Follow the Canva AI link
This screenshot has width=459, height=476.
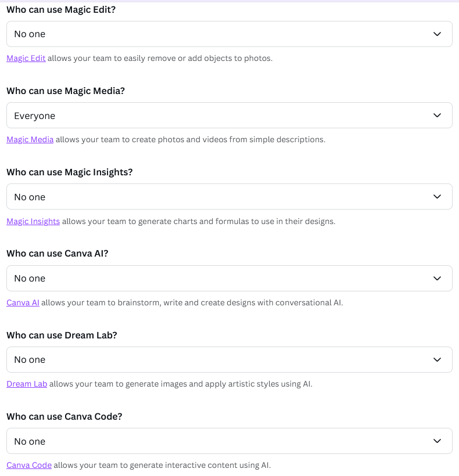point(23,302)
